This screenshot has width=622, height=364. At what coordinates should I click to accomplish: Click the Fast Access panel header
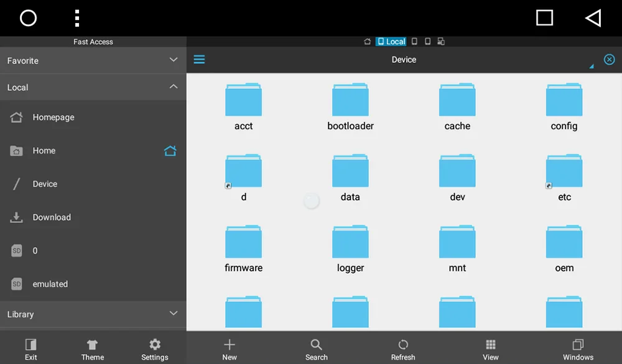pos(93,42)
